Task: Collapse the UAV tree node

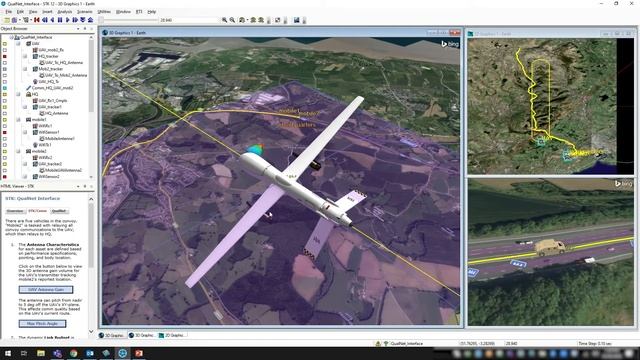Action: (18, 44)
